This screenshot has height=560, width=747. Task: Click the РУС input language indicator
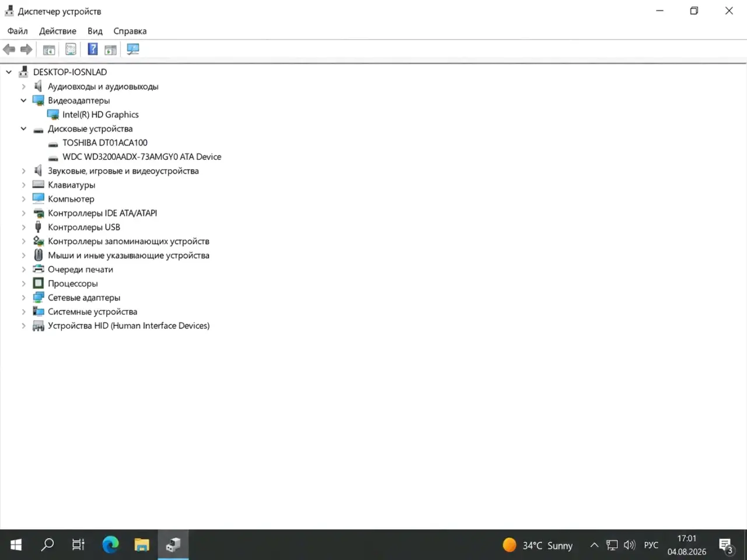651,545
